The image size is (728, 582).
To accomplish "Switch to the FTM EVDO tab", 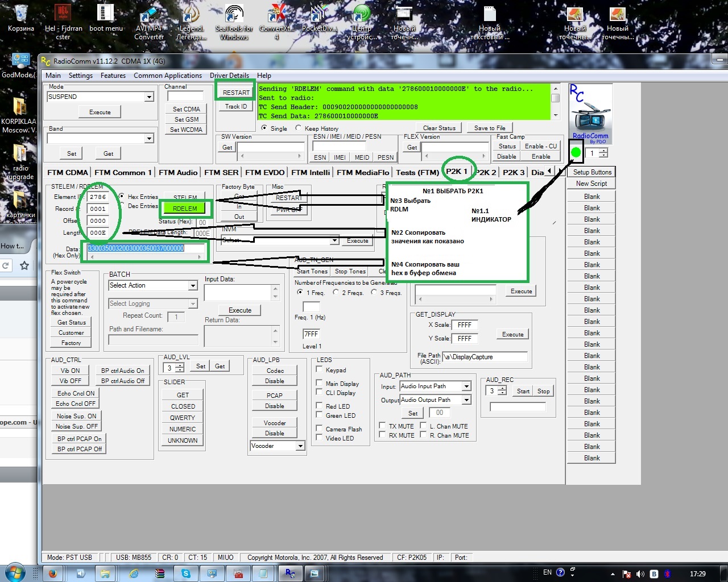I will (266, 172).
